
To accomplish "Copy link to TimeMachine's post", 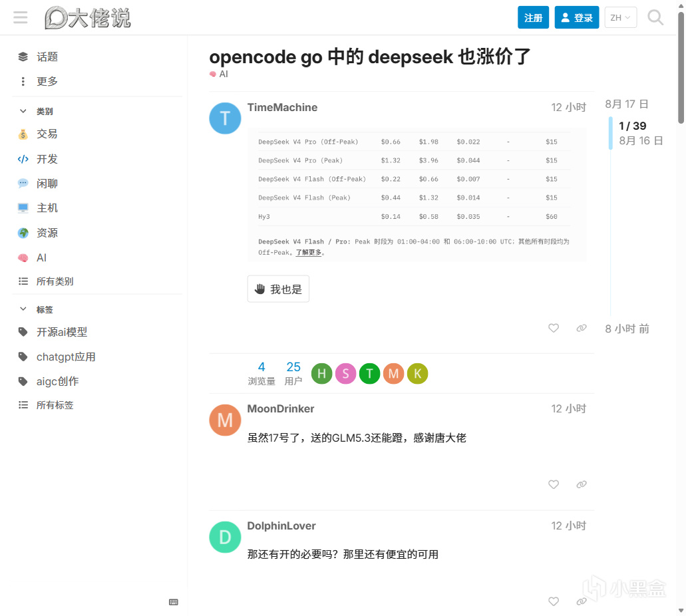I will pos(581,328).
